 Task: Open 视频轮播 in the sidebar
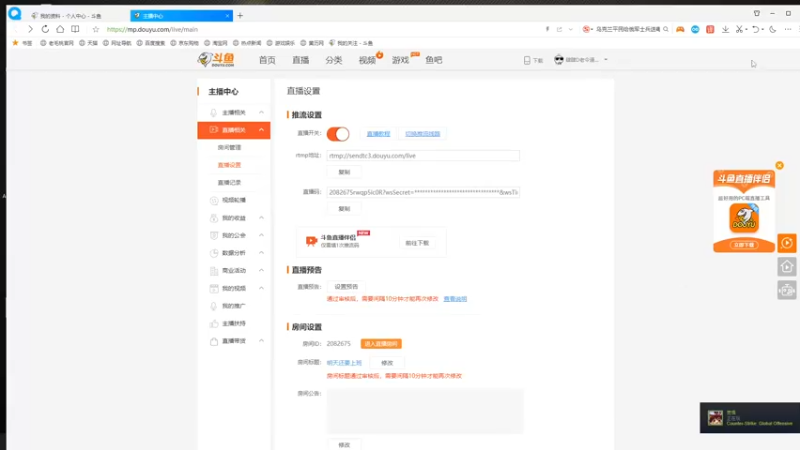point(233,200)
